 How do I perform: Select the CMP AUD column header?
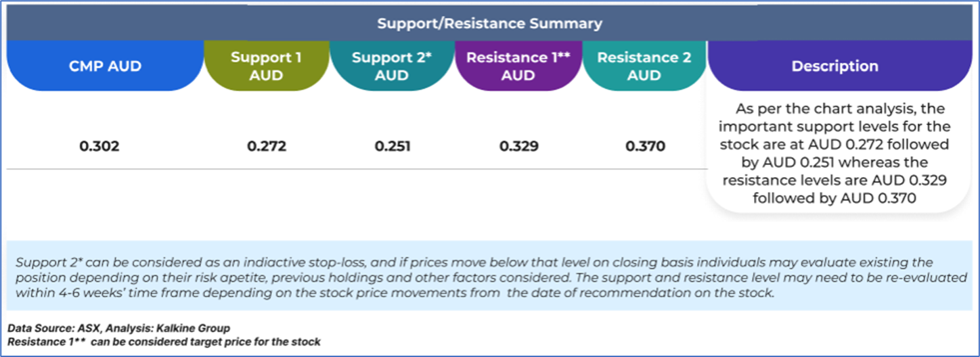pyautogui.click(x=105, y=66)
